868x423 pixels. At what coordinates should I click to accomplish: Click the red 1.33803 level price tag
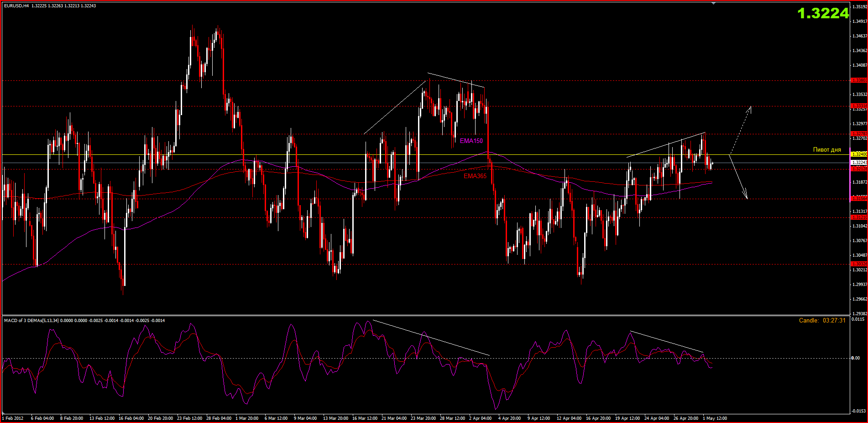pyautogui.click(x=859, y=80)
